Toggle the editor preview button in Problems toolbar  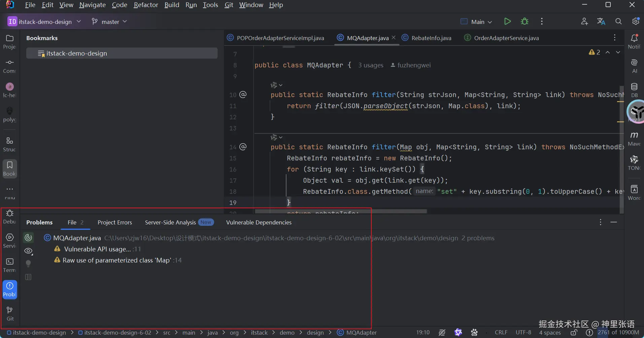tap(28, 277)
